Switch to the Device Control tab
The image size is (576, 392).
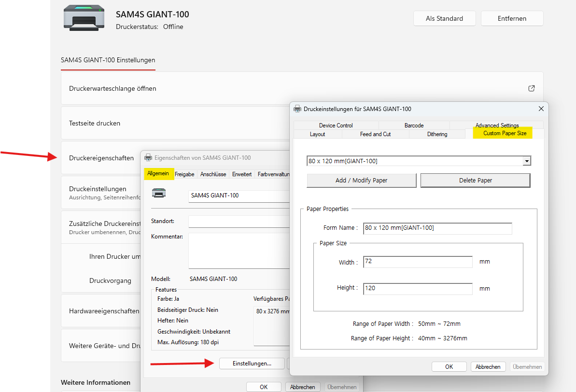point(336,126)
